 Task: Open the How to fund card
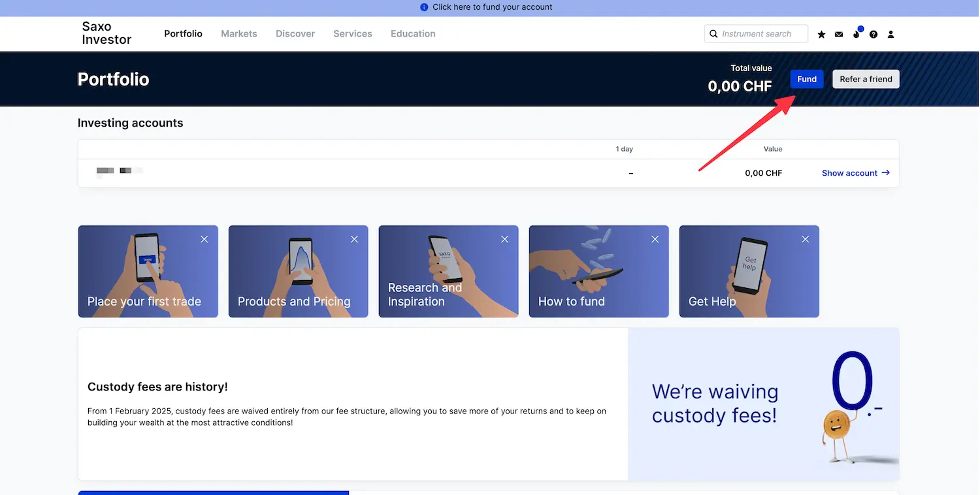tap(599, 272)
